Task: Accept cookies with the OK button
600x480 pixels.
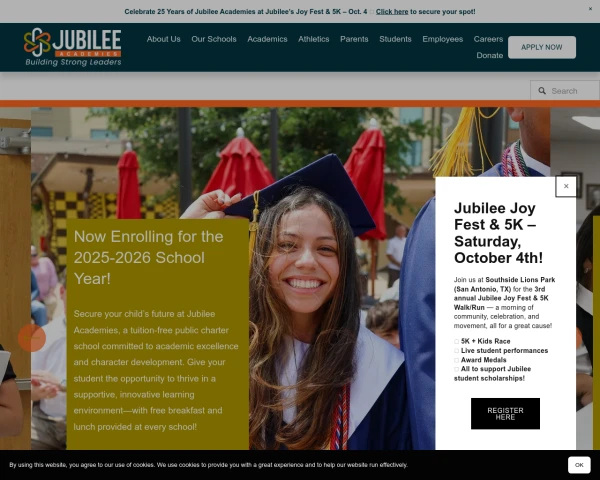Action: coord(579,465)
